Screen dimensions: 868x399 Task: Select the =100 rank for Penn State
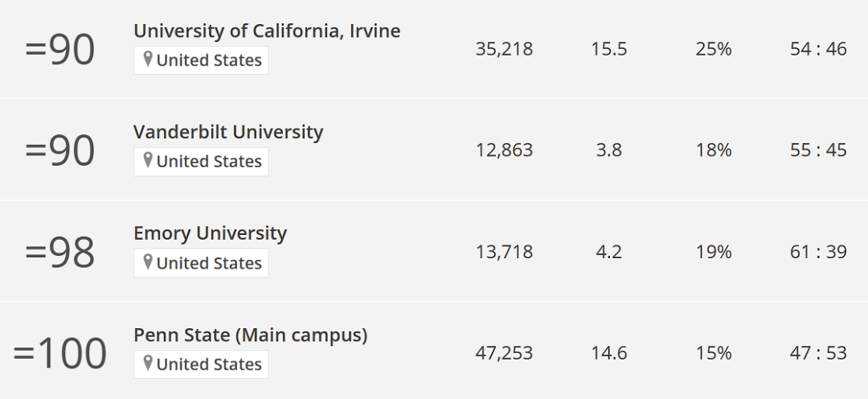click(x=59, y=354)
